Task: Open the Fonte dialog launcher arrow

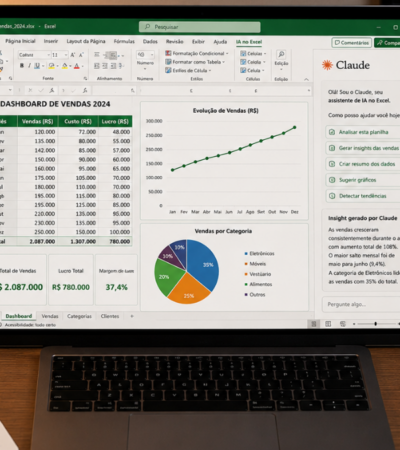Action: coord(86,78)
